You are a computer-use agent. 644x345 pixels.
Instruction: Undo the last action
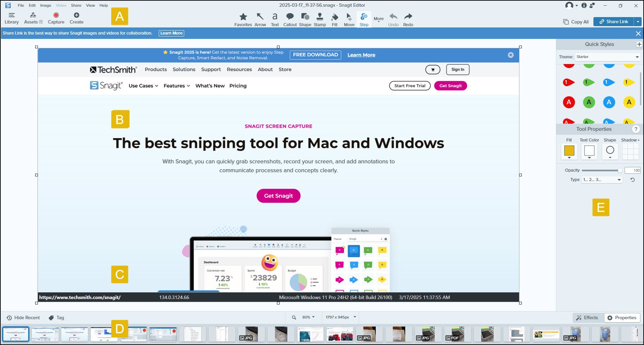[x=393, y=19]
